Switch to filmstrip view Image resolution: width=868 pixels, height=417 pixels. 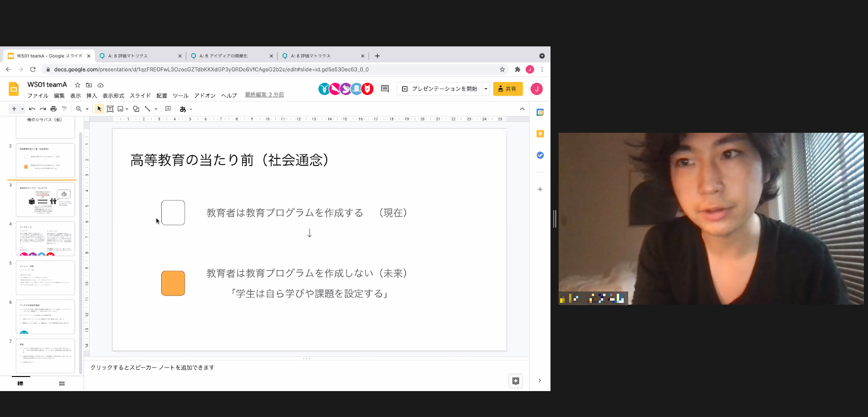(20, 383)
